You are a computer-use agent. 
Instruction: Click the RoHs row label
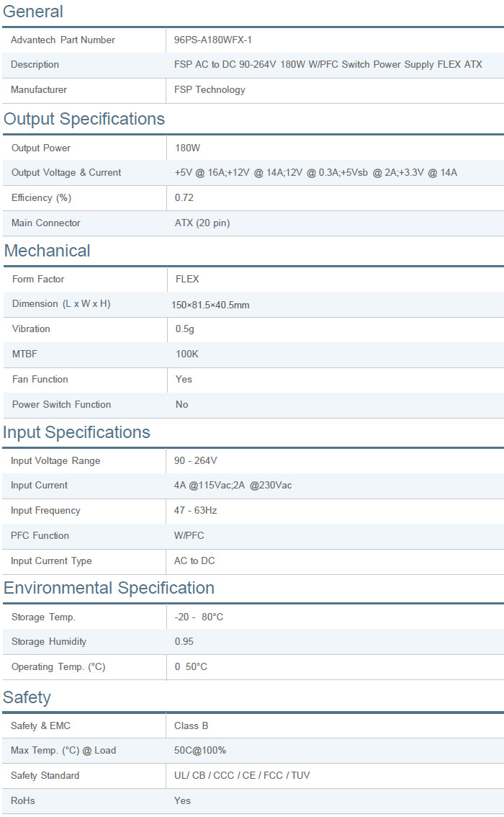[x=23, y=800]
